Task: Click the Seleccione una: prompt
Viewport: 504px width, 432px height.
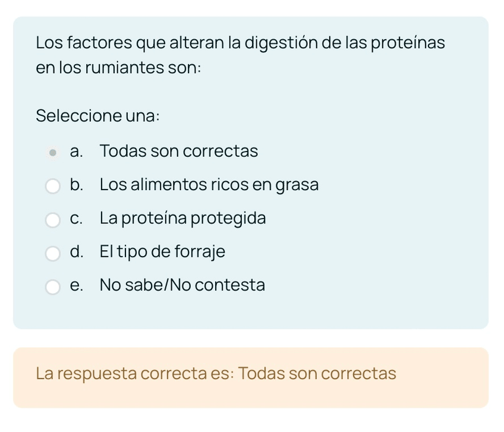Action: (x=97, y=115)
